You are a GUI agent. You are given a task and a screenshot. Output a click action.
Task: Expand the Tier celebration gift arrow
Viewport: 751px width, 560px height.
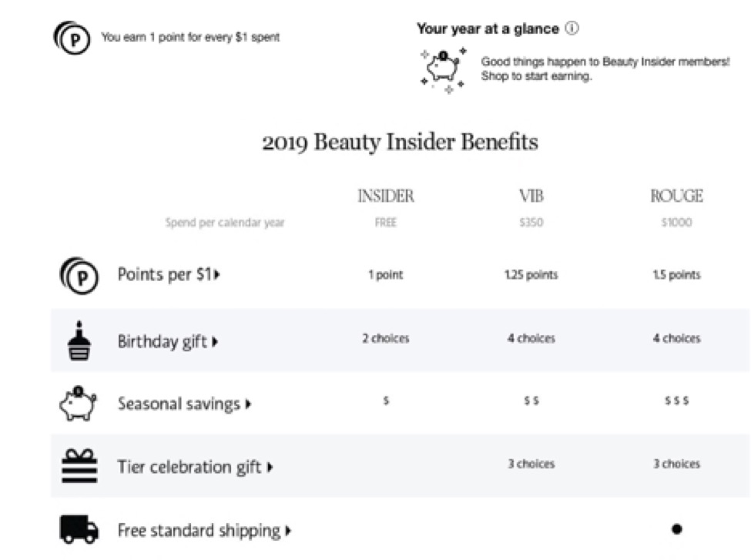point(270,467)
